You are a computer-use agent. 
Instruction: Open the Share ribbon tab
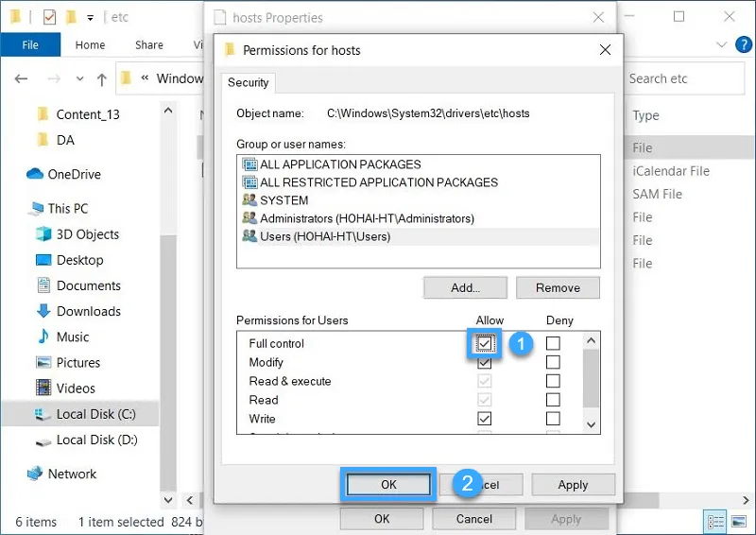tap(149, 44)
